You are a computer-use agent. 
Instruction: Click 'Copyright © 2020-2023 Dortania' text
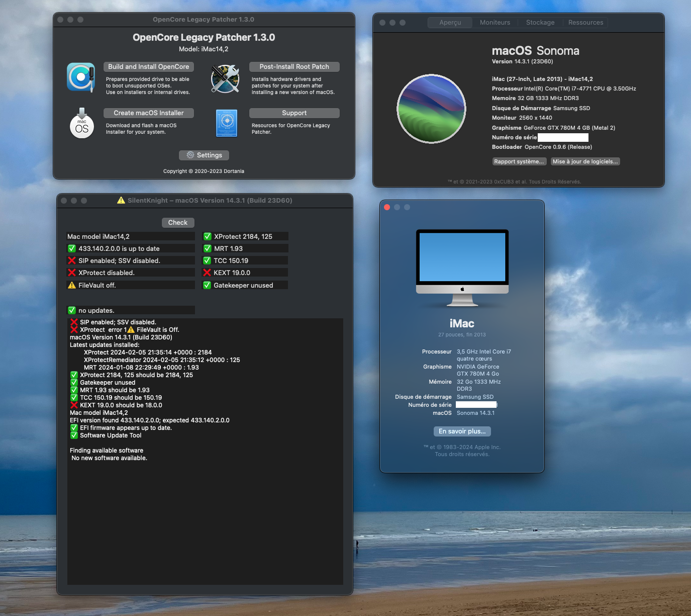(204, 171)
